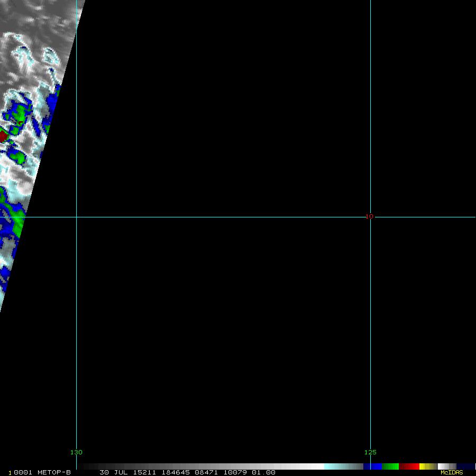This screenshot has width=476, height=476.
Task: Click the green 130 longitude label
Action: pyautogui.click(x=76, y=452)
